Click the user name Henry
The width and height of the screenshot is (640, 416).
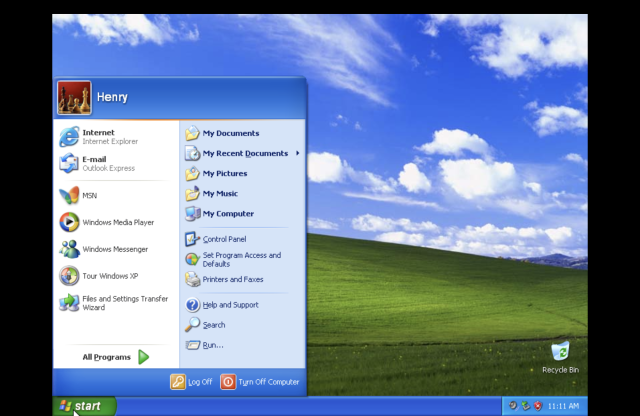(x=112, y=97)
